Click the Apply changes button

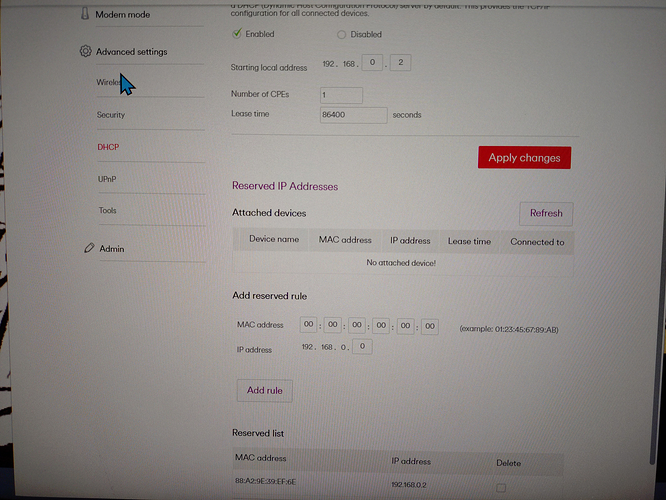click(524, 158)
